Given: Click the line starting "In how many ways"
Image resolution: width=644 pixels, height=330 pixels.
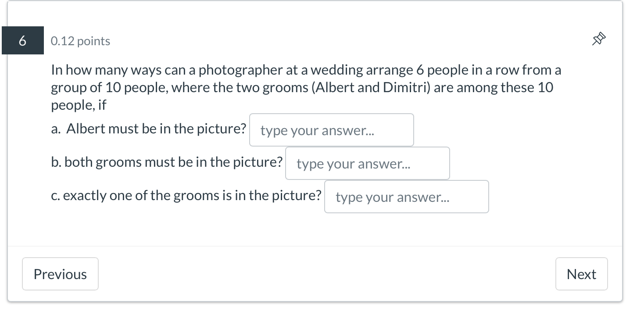Looking at the screenshot, I should tap(306, 70).
